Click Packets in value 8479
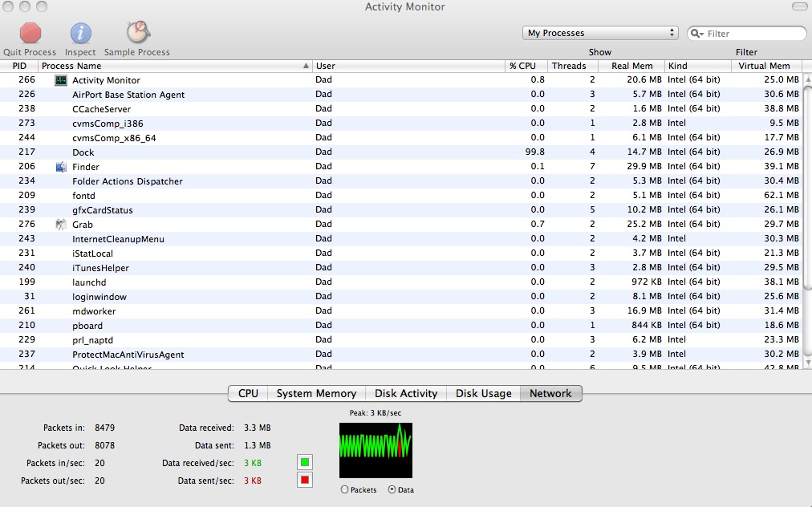This screenshot has width=812, height=507. click(x=104, y=428)
